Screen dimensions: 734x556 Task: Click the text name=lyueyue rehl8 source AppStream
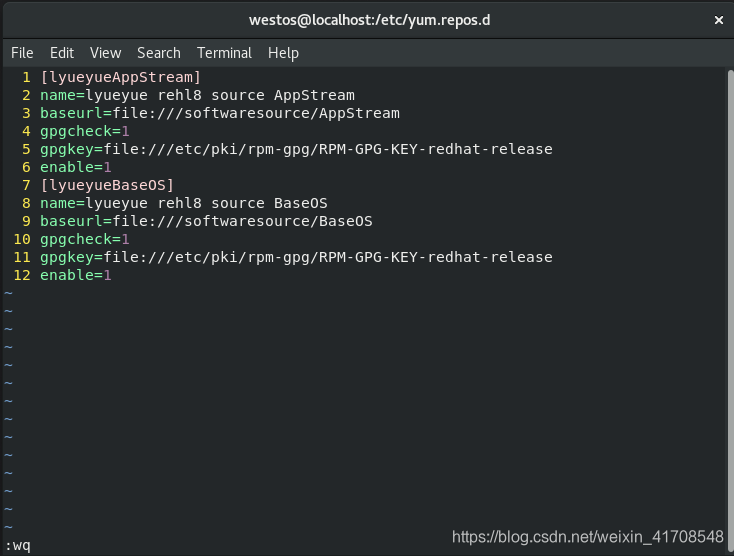[197, 95]
